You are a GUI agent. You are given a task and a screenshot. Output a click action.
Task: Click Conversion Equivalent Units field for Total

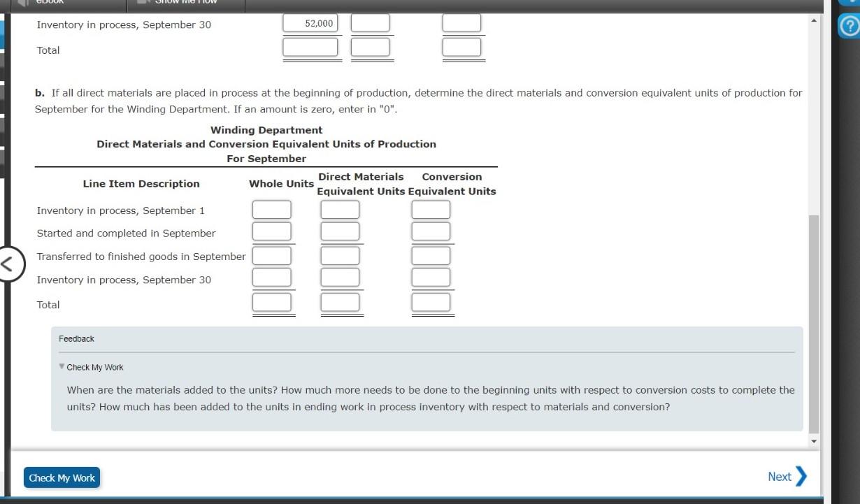click(431, 301)
